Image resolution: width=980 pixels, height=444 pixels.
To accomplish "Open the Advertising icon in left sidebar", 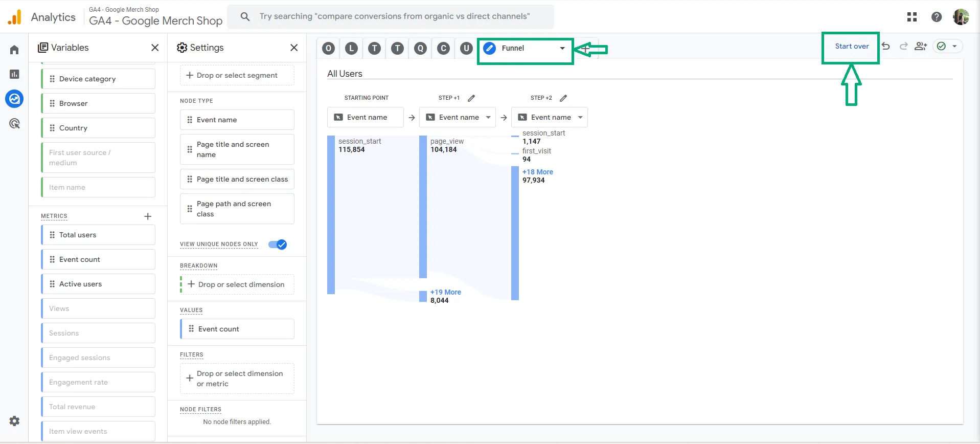I will 14,123.
